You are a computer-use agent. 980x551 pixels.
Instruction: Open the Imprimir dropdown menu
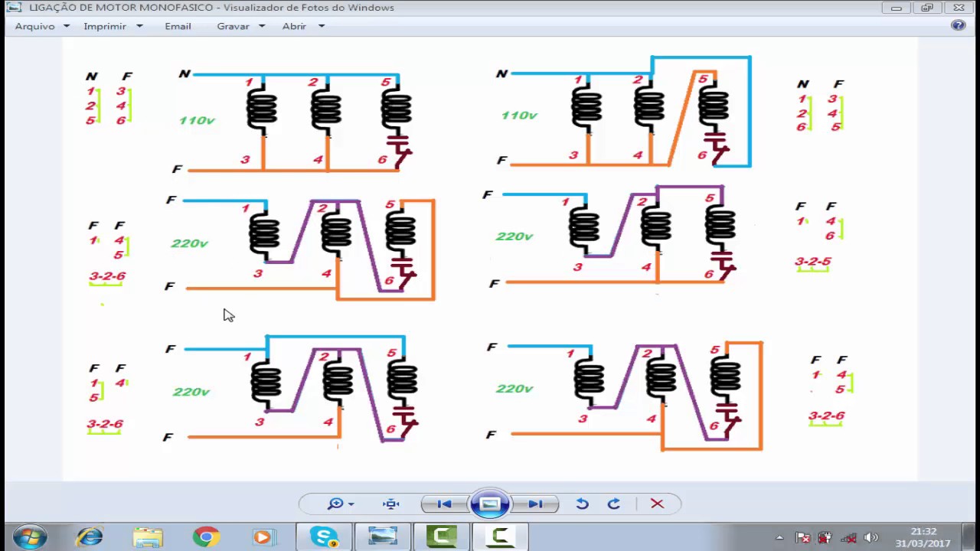click(x=113, y=26)
